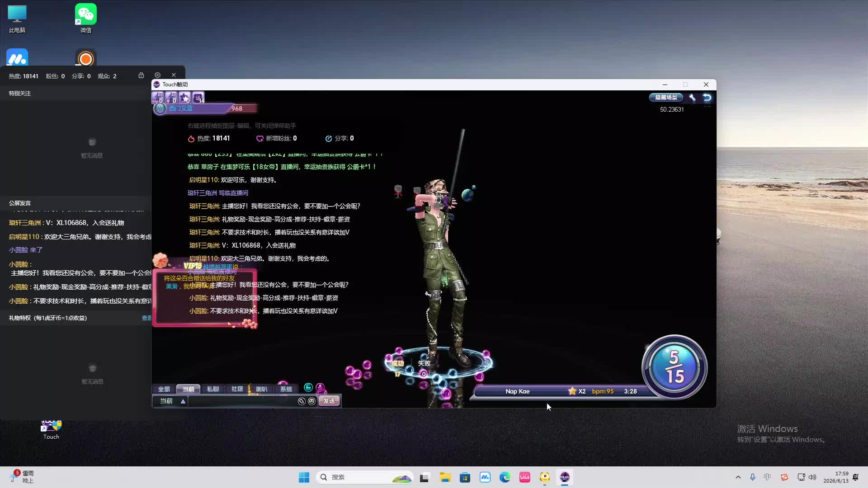
Task: Switch to the 全部 chat tab
Action: [x=164, y=389]
